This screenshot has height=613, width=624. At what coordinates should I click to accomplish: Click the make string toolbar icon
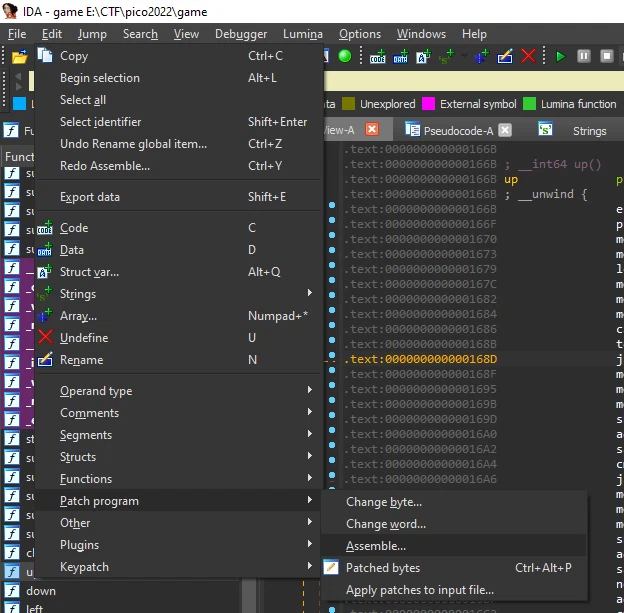pos(447,57)
